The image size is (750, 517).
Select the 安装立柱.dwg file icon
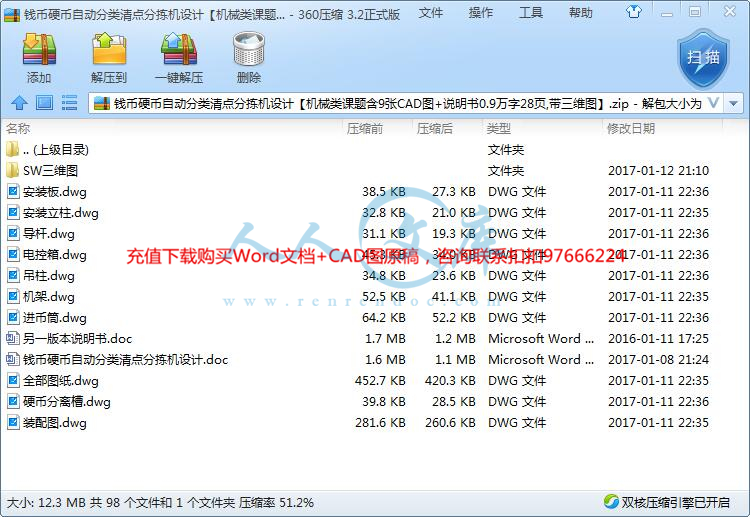pos(13,212)
